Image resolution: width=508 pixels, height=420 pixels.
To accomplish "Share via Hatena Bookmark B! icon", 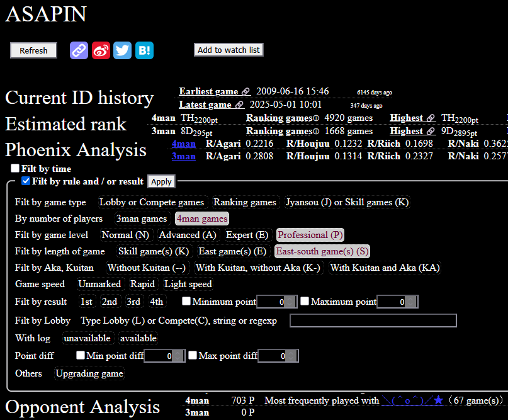I will click(x=144, y=50).
